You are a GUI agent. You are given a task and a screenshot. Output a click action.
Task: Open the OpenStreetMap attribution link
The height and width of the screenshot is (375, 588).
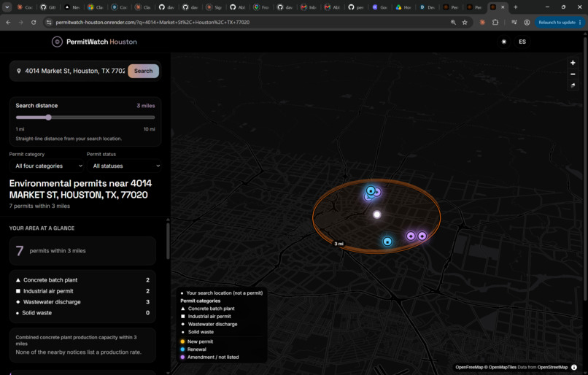(x=552, y=367)
